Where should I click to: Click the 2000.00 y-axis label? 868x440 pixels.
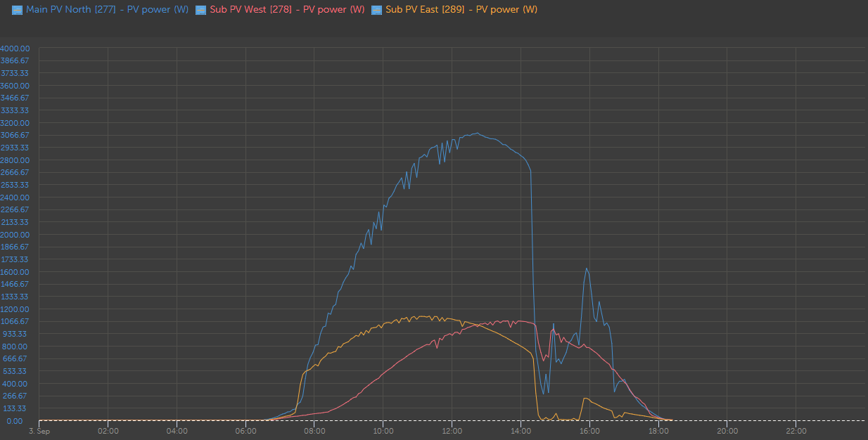tap(15, 235)
